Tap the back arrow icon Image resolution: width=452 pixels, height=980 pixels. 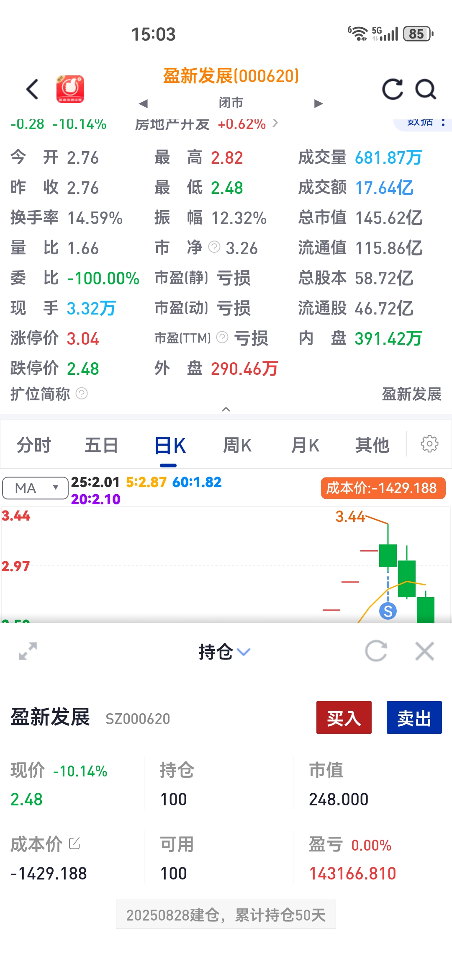[x=32, y=89]
